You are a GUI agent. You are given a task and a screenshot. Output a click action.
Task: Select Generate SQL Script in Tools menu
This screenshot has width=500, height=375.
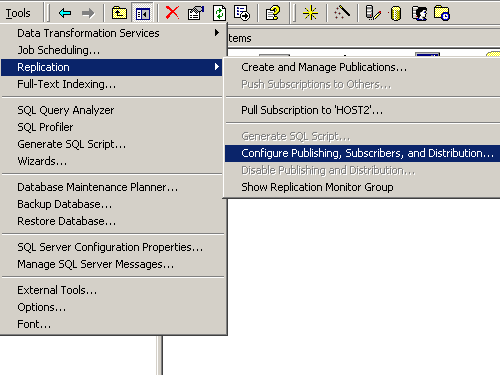tap(112, 144)
